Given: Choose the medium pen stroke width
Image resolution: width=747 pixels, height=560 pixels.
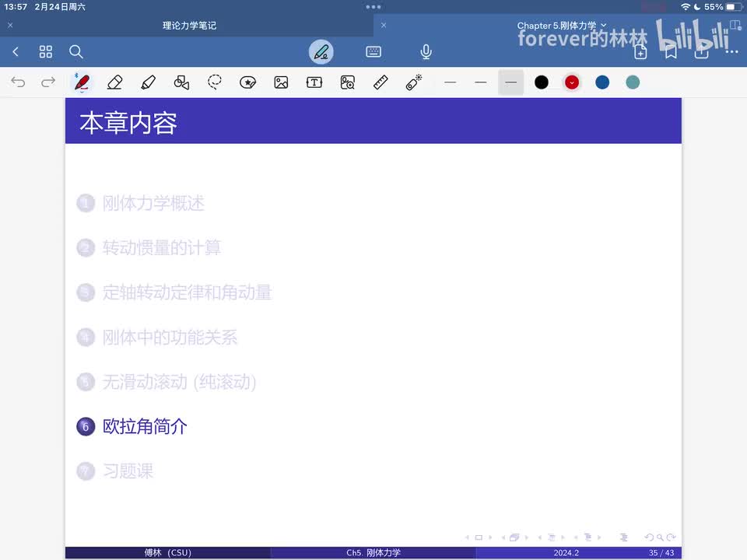Looking at the screenshot, I should (481, 82).
